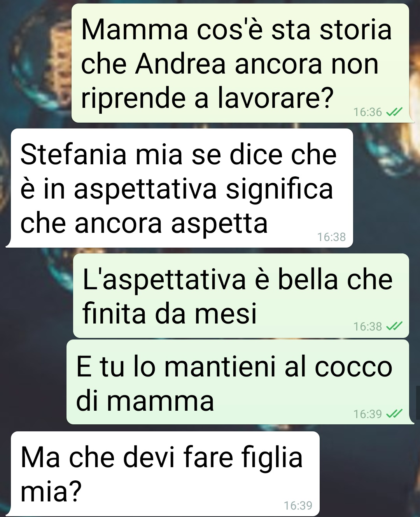The width and height of the screenshot is (420, 517).
Task: Tap the chat wallpaper left of the first message
Action: [x=36, y=62]
